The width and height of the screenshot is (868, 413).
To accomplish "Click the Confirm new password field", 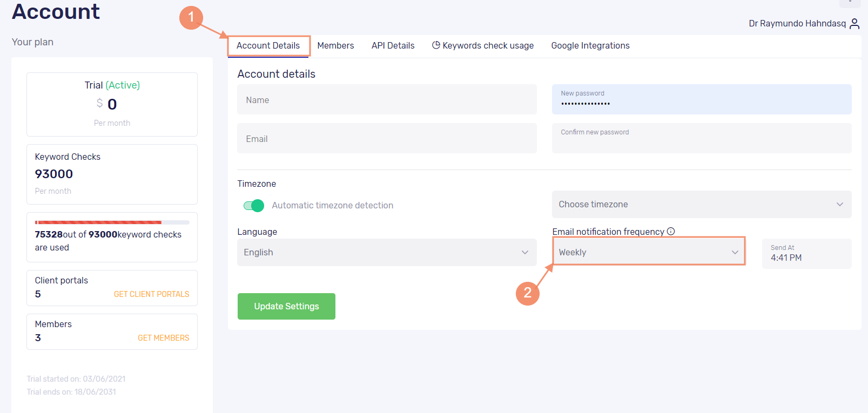I will click(701, 139).
